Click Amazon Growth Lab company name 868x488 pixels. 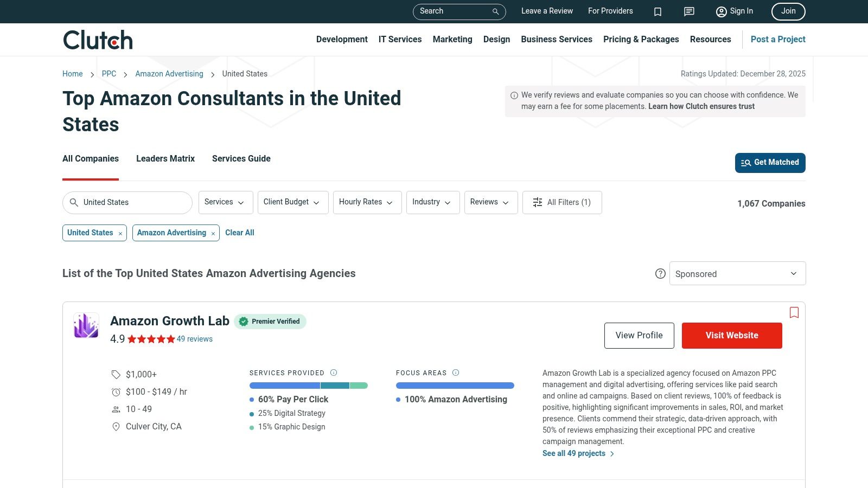tap(170, 321)
